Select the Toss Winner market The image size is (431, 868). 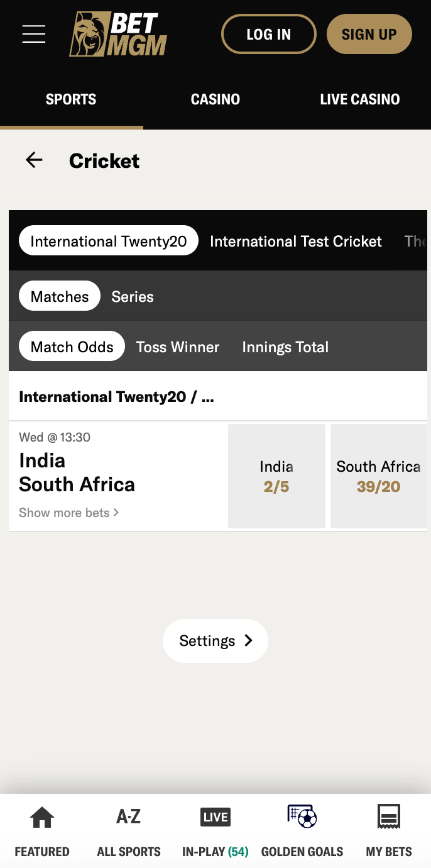178,347
